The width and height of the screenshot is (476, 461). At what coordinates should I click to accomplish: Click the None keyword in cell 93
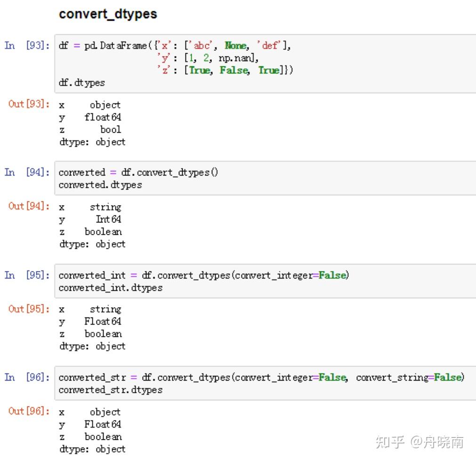click(235, 46)
